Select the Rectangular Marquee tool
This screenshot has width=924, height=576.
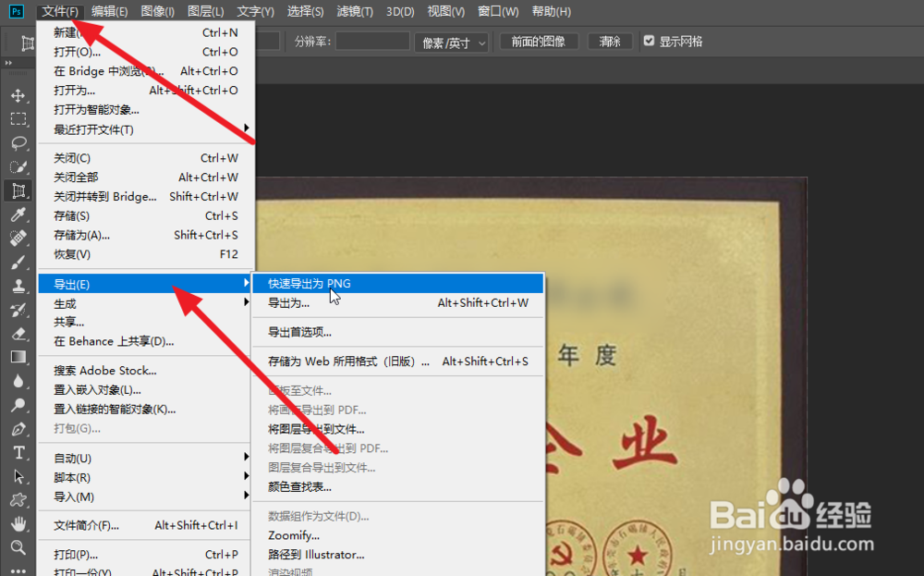click(x=18, y=119)
